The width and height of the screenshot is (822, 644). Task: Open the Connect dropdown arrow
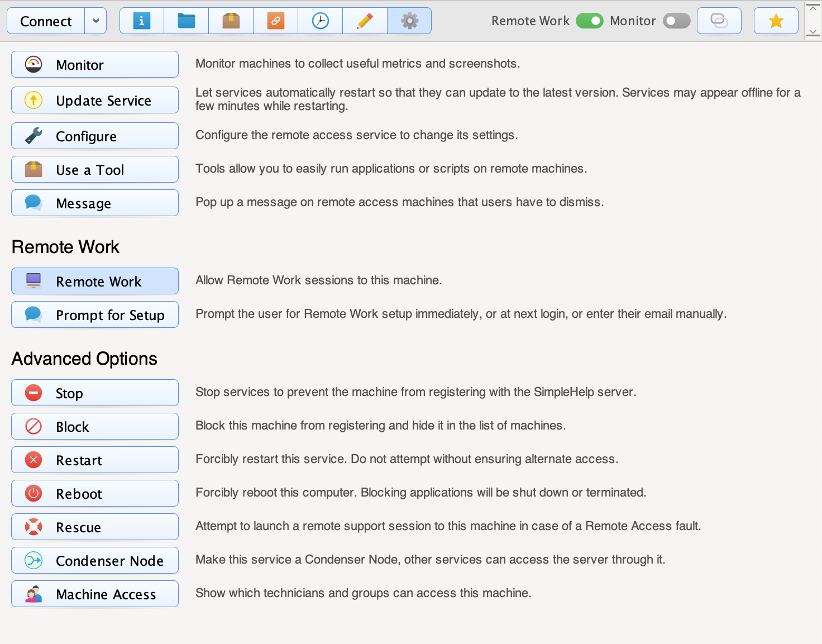point(95,21)
